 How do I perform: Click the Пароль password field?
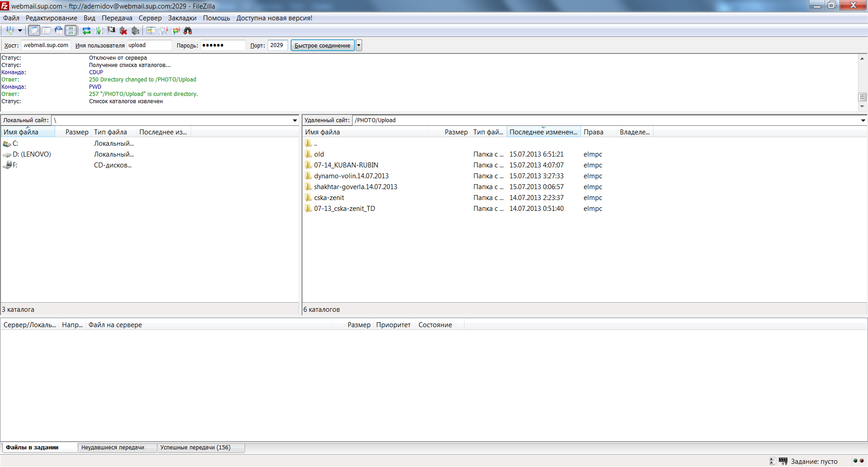point(223,45)
